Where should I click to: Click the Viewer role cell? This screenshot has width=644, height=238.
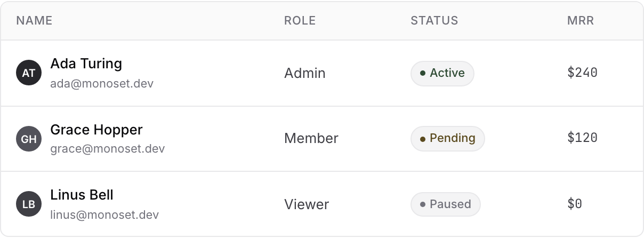(307, 204)
